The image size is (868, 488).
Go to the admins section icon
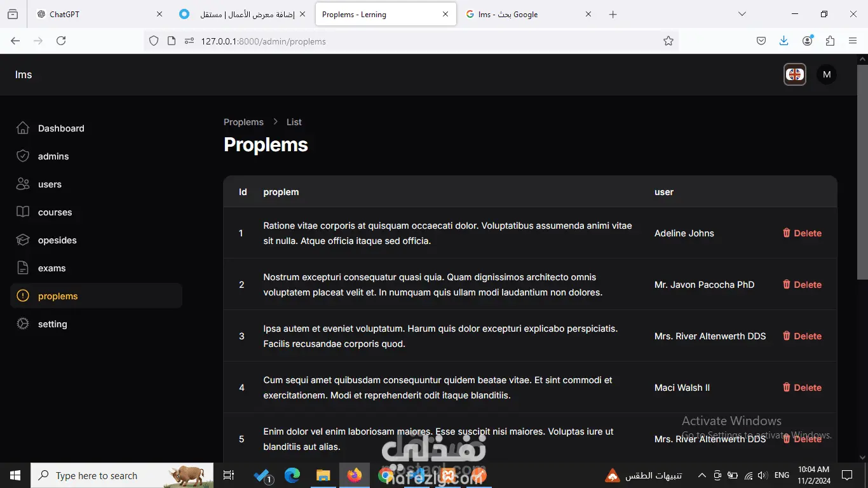[x=23, y=156]
